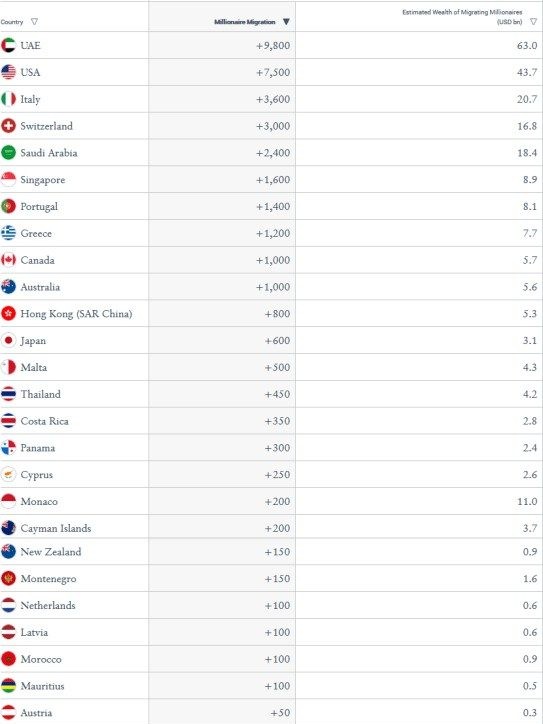The height and width of the screenshot is (724, 543).
Task: Click the Cyprus flag icon
Action: (x=8, y=474)
